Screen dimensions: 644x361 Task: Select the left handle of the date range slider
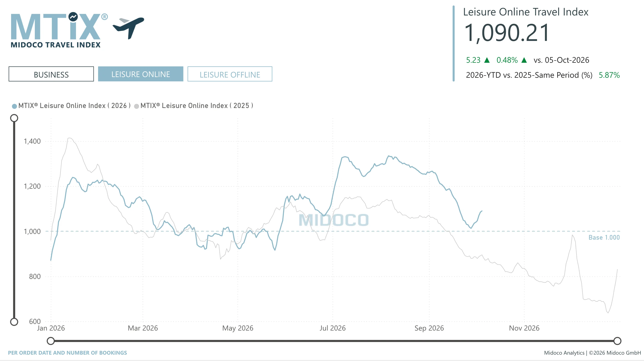pos(51,341)
